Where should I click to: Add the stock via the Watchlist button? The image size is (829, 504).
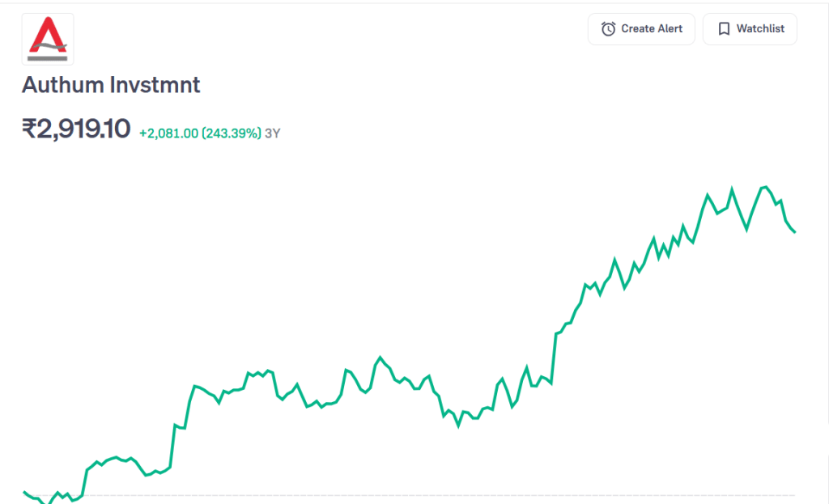[x=750, y=29]
